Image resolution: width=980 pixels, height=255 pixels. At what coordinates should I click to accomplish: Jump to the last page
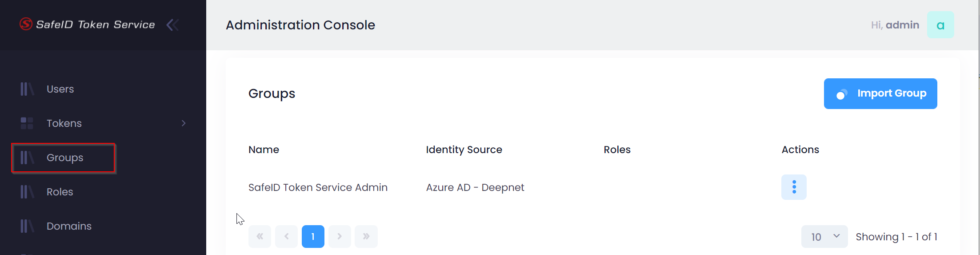pyautogui.click(x=366, y=236)
